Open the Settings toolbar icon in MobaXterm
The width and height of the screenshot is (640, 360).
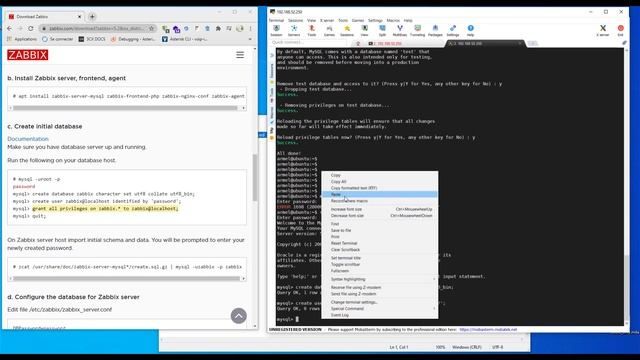(x=453, y=30)
